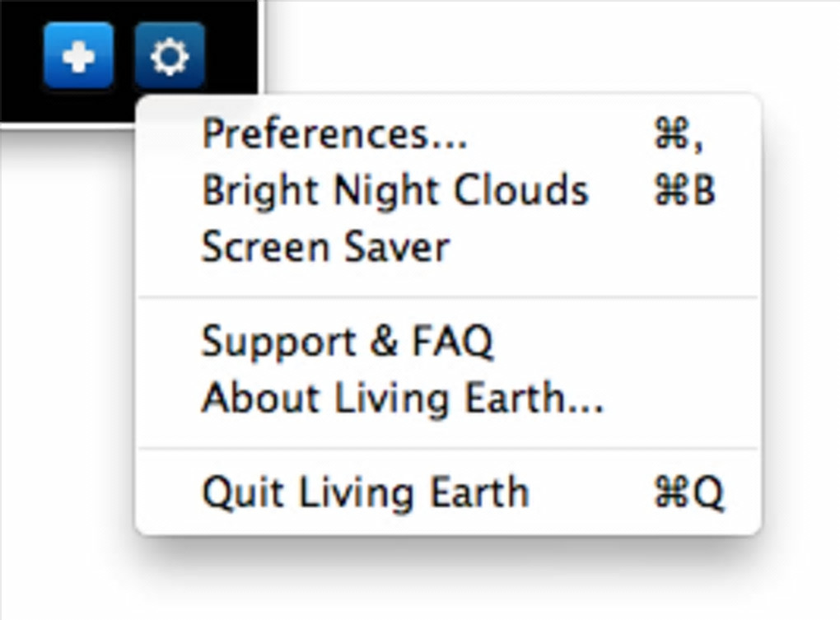Select "About Living Earth..."

[x=403, y=398]
